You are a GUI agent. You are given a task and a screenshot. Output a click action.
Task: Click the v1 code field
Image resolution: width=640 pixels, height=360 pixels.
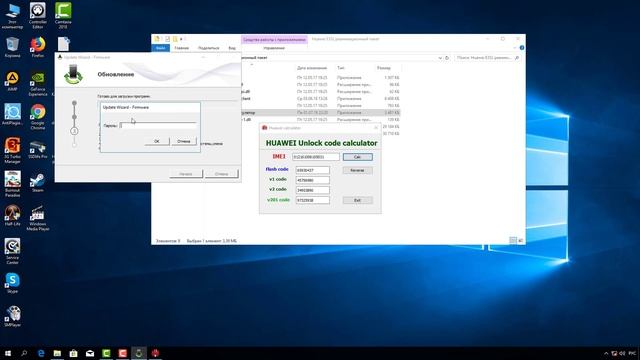pyautogui.click(x=312, y=180)
